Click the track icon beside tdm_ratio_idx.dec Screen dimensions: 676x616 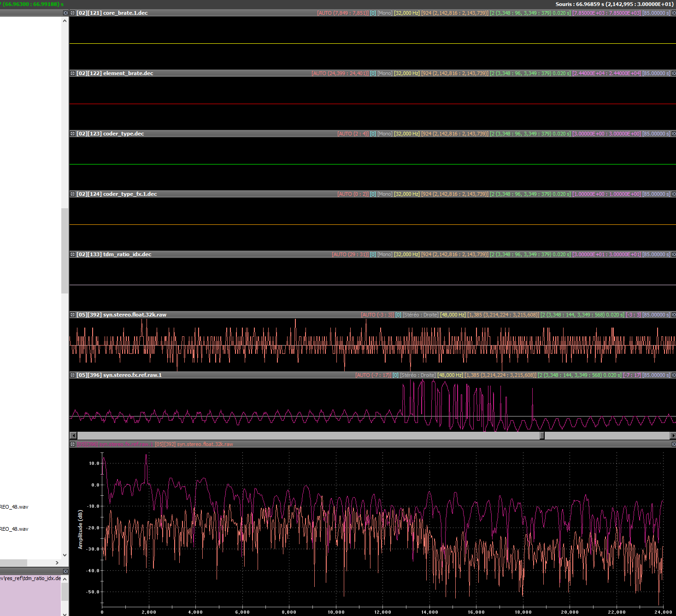pos(72,254)
